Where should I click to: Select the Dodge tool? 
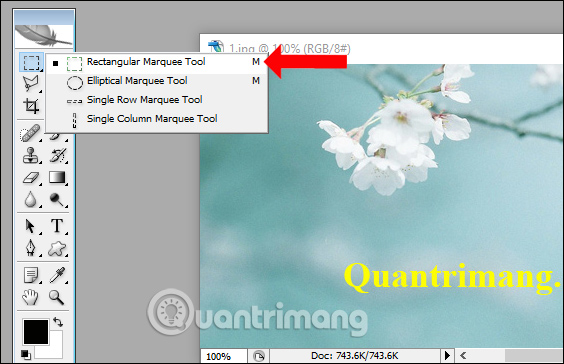(58, 199)
